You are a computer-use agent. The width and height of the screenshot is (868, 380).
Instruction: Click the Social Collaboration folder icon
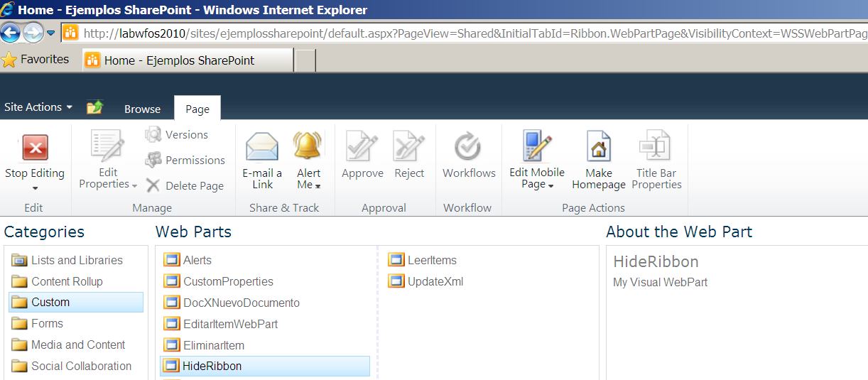tap(20, 366)
